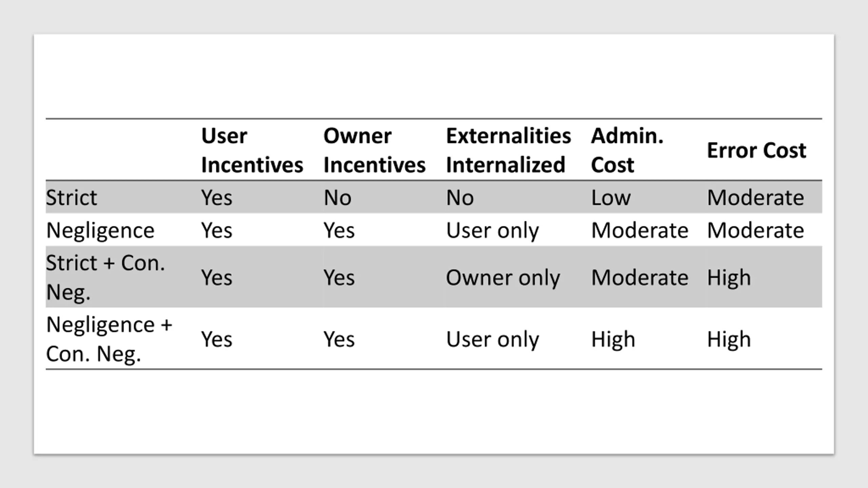Select the Negligence row label
The image size is (868, 488).
coord(100,231)
